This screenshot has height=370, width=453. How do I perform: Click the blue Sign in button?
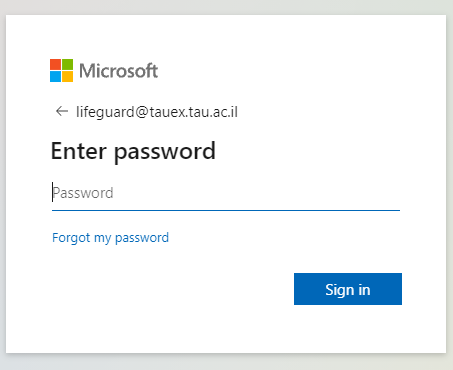(x=348, y=289)
